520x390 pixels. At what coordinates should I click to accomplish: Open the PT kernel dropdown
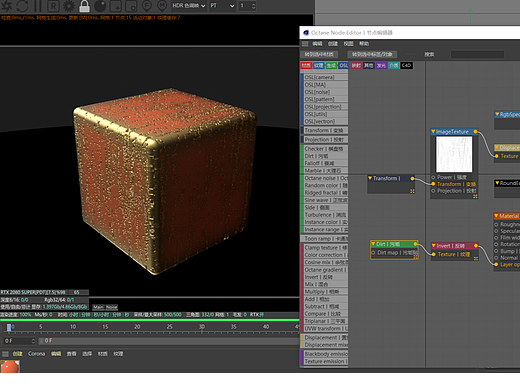pyautogui.click(x=222, y=6)
